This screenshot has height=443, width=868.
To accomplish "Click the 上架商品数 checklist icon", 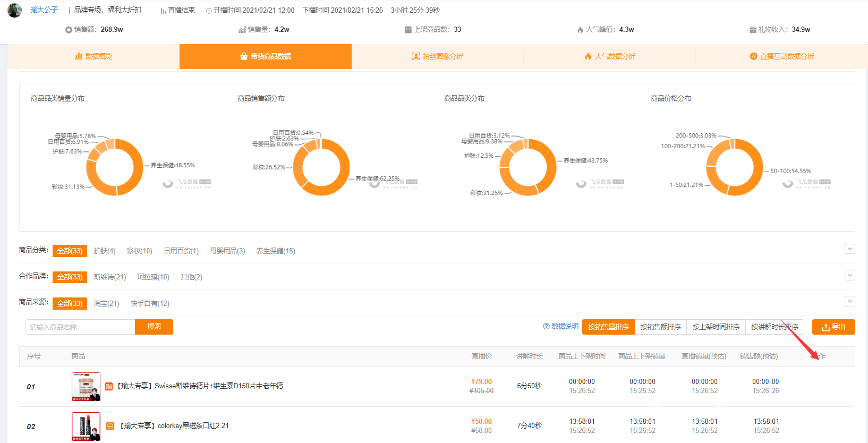I will coord(408,30).
